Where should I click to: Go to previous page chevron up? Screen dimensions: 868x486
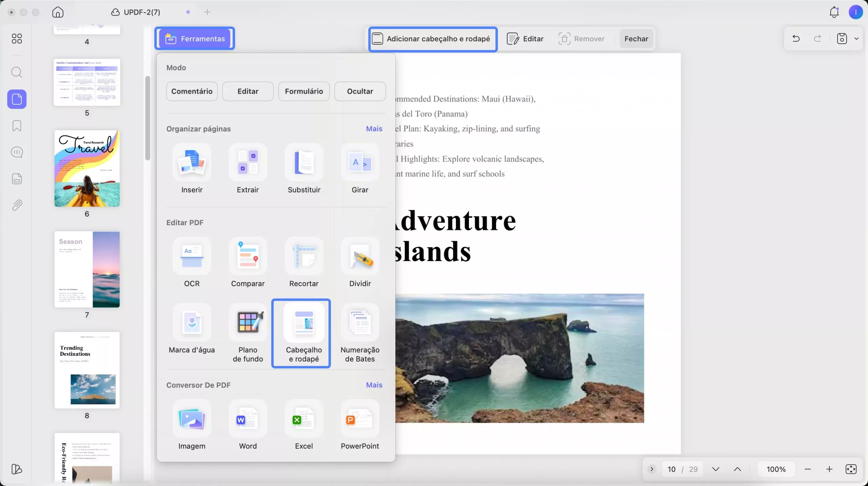tap(737, 469)
